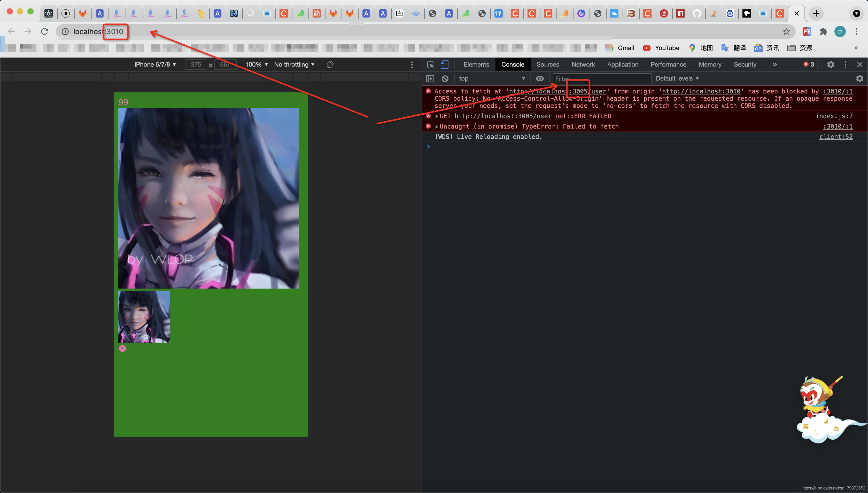Screen dimensions: 868x493
Task: Expand the Uncaught TypeError entry
Action: tap(437, 126)
